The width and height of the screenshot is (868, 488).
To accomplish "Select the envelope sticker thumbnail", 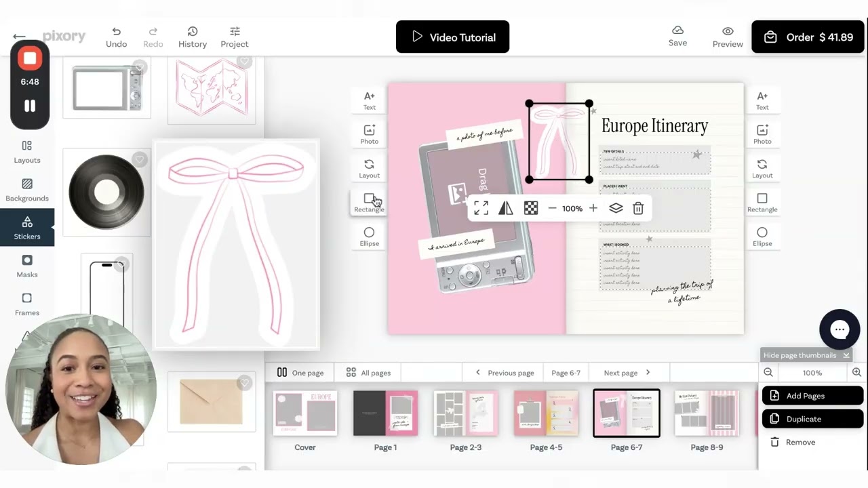I will [212, 401].
